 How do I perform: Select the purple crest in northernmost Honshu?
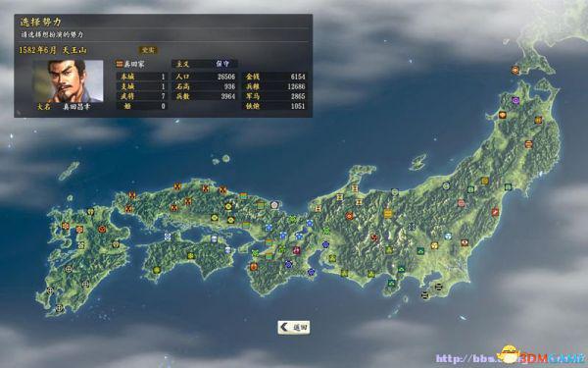(515, 100)
